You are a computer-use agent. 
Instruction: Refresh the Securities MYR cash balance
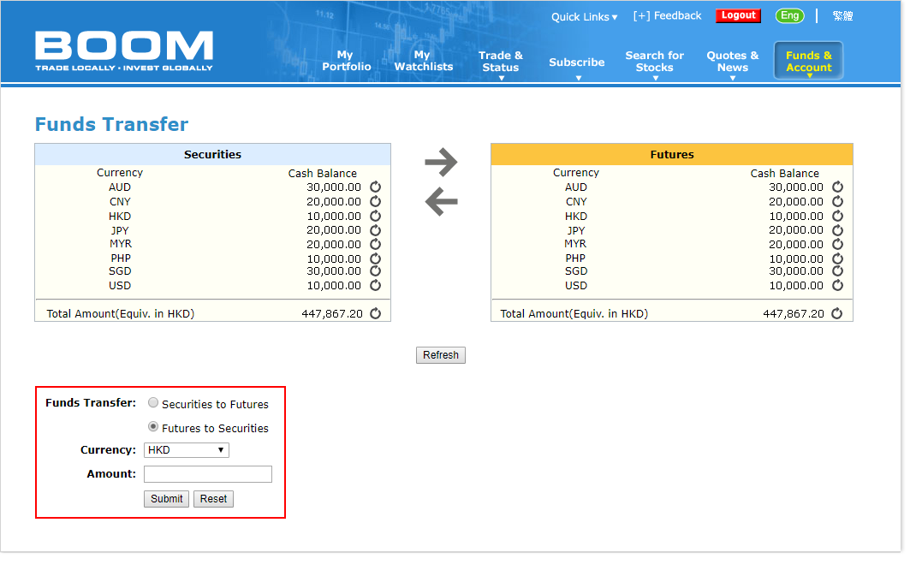pyautogui.click(x=376, y=244)
